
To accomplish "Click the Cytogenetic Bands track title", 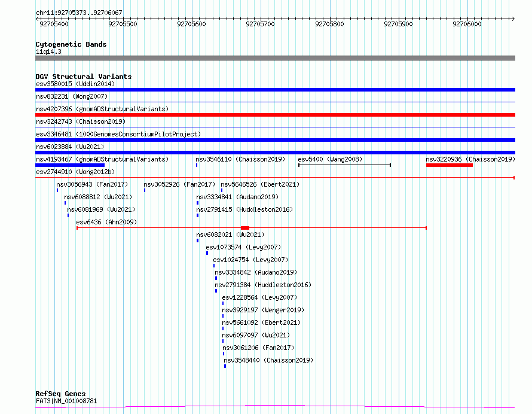I will (71, 44).
